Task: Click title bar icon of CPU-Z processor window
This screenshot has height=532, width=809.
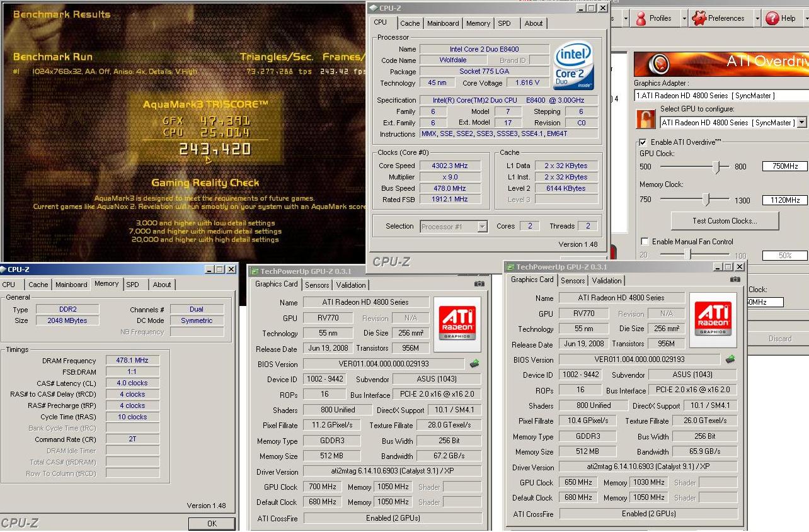Action: pos(373,8)
